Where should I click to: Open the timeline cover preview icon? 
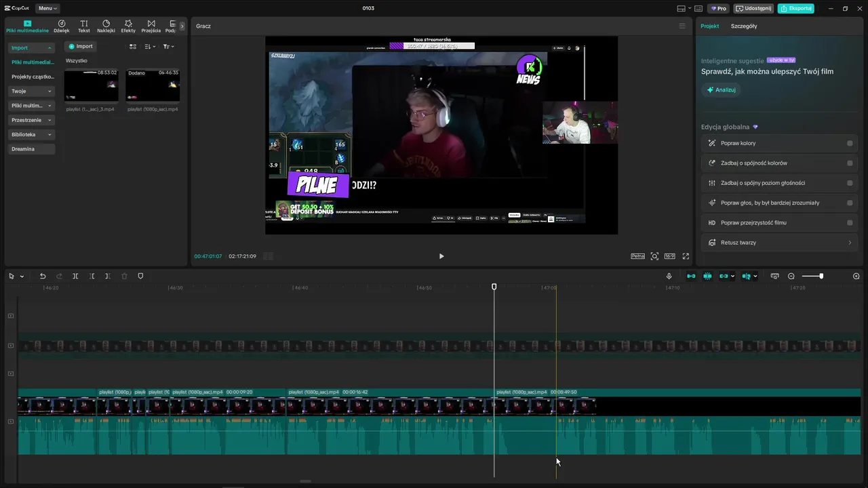click(775, 276)
